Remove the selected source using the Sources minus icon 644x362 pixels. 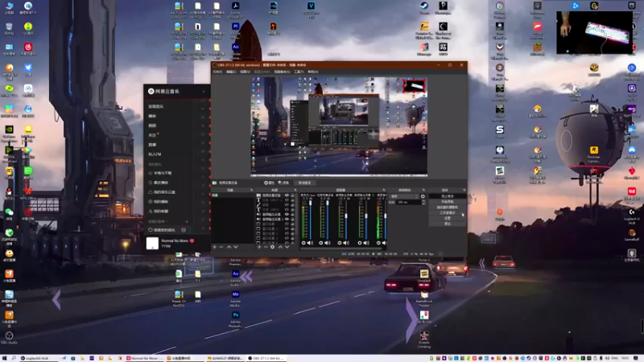coord(266,247)
